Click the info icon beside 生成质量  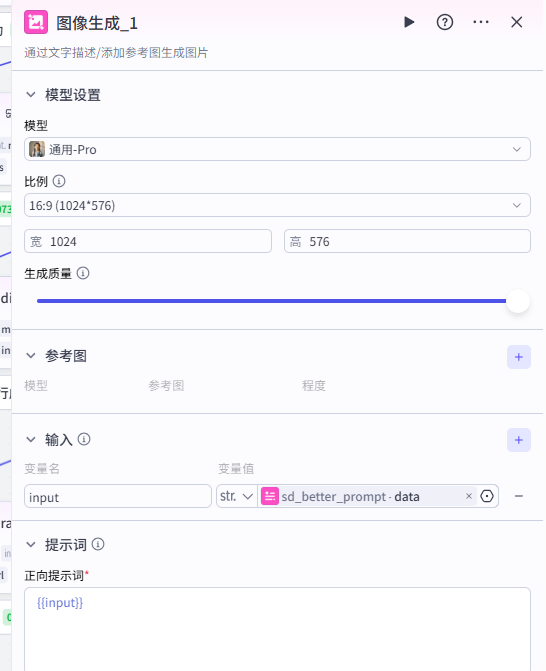coord(83,273)
